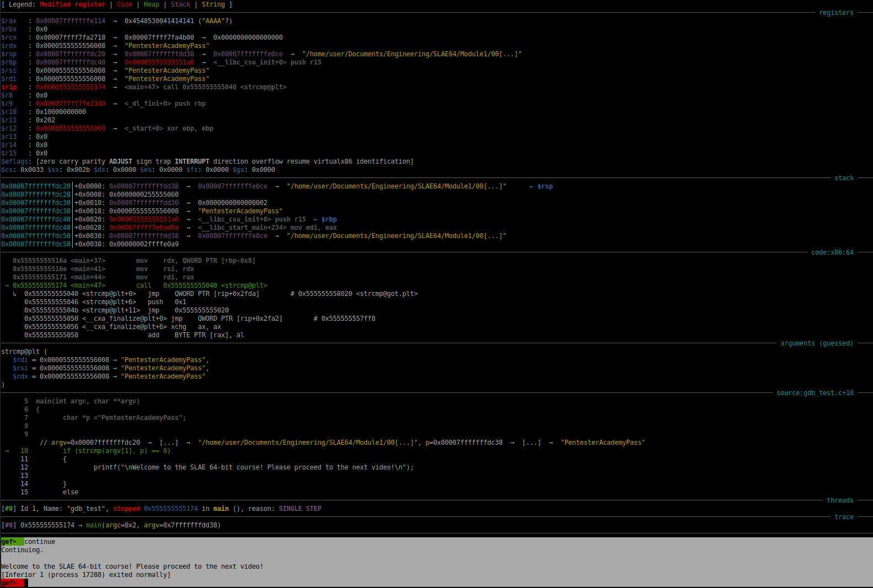This screenshot has height=588, width=873.
Task: Click the 'threads' section title
Action: click(x=840, y=500)
